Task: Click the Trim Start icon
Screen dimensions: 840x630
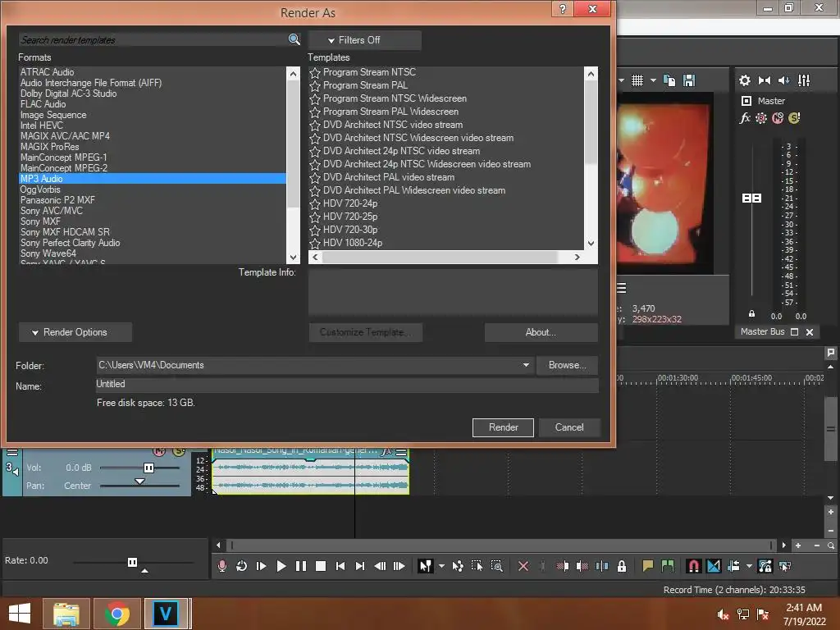Action: tap(563, 566)
